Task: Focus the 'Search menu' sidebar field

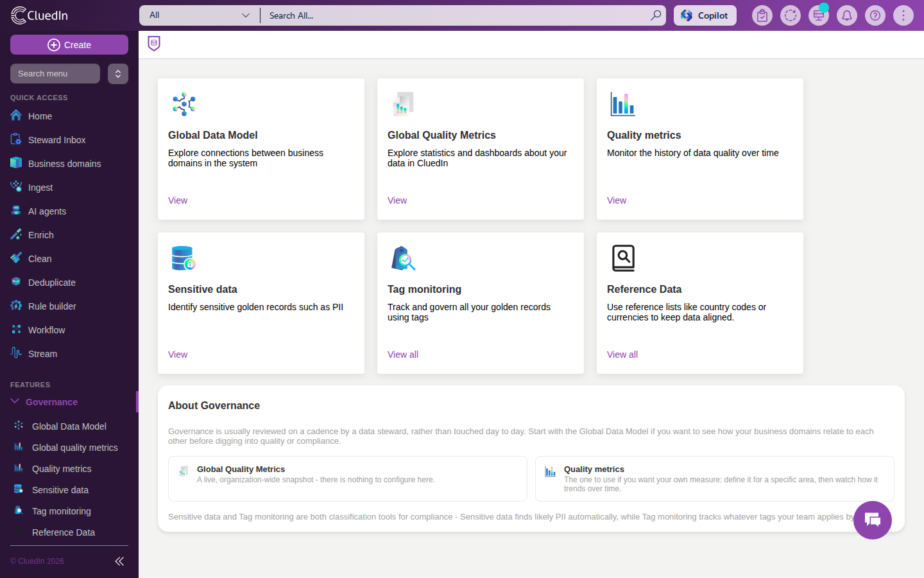Action: click(x=55, y=74)
